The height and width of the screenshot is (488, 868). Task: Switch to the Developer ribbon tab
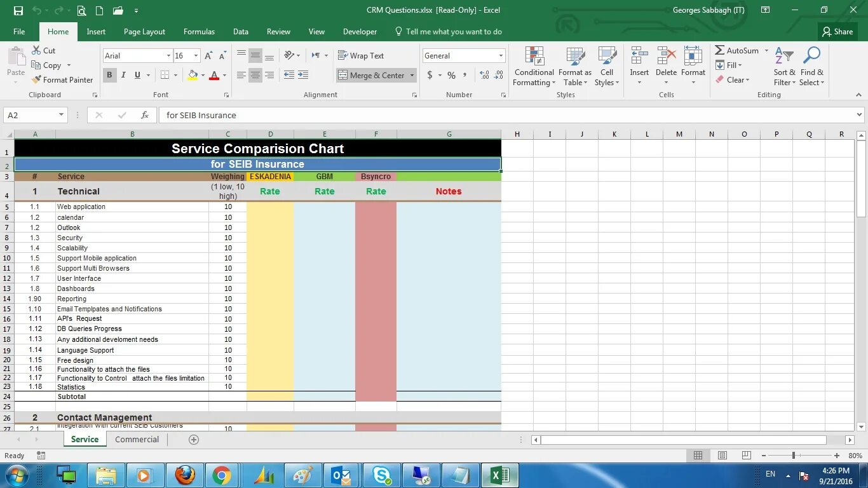coord(360,32)
